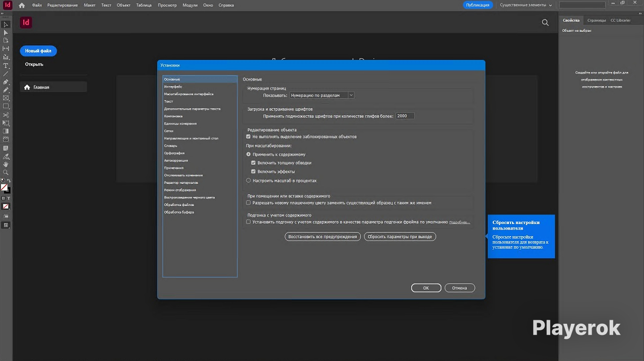
Task: Click the Публикация button
Action: [x=478, y=5]
